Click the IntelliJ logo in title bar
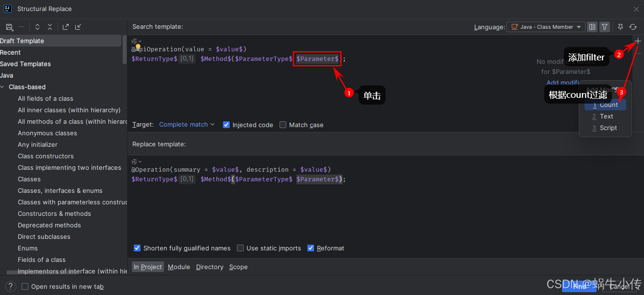The image size is (644, 295). point(8,9)
